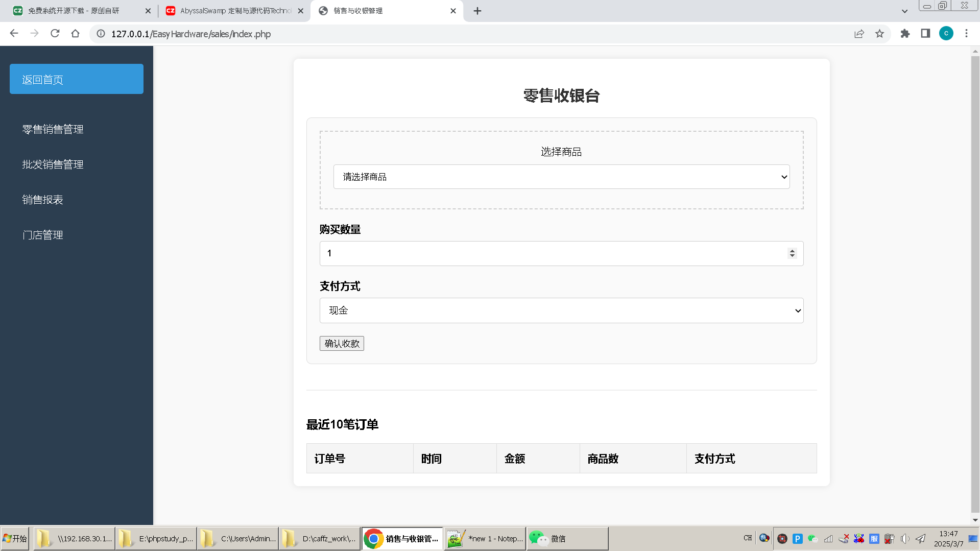980x551 pixels.
Task: Click the CH language indicator
Action: point(748,538)
